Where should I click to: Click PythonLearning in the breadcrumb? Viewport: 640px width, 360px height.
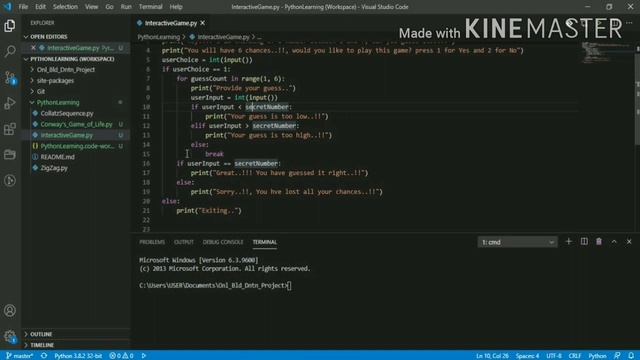pyautogui.click(x=158, y=37)
